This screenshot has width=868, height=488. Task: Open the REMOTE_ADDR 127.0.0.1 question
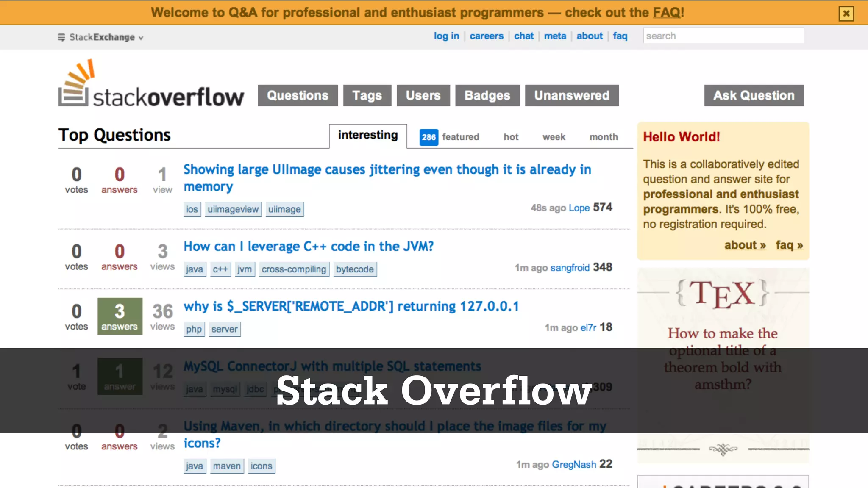tap(351, 306)
